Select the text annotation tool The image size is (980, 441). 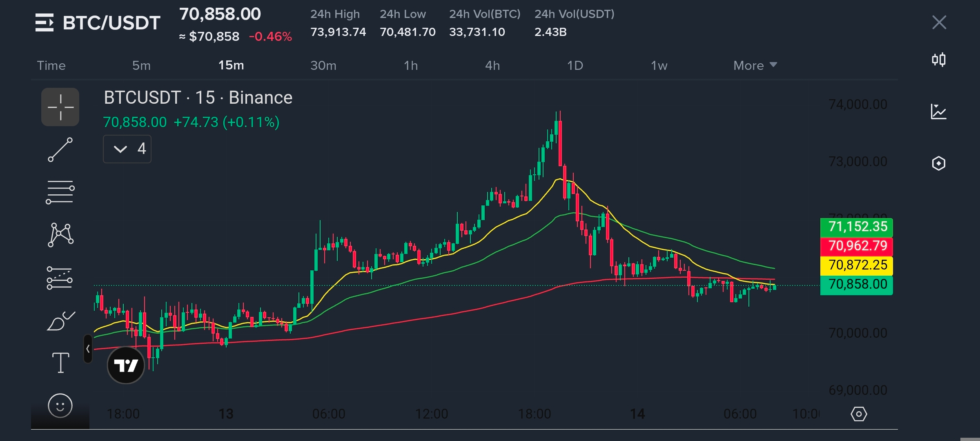point(60,363)
